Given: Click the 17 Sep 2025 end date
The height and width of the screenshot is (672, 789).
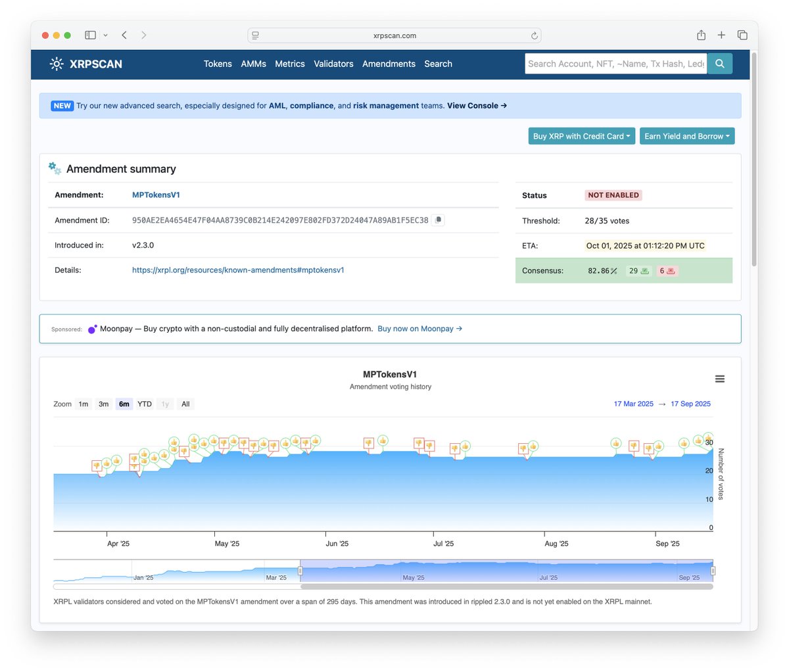Looking at the screenshot, I should coord(690,404).
